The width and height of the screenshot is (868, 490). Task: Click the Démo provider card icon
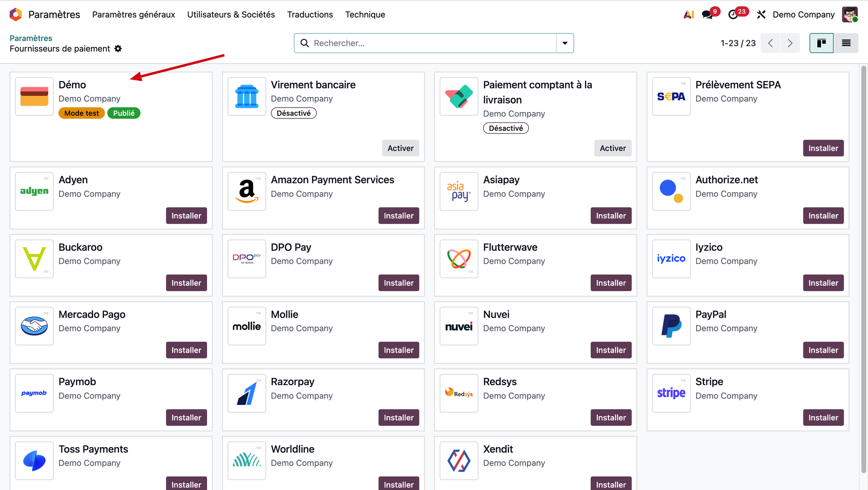click(x=34, y=96)
